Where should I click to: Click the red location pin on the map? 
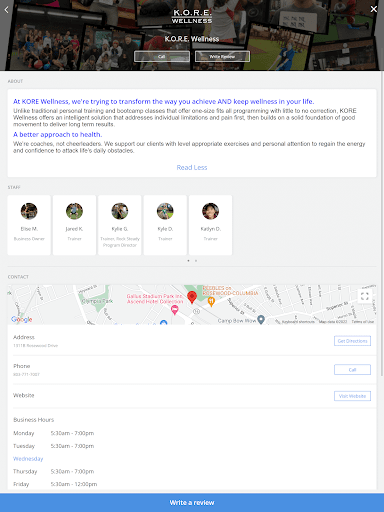click(192, 297)
